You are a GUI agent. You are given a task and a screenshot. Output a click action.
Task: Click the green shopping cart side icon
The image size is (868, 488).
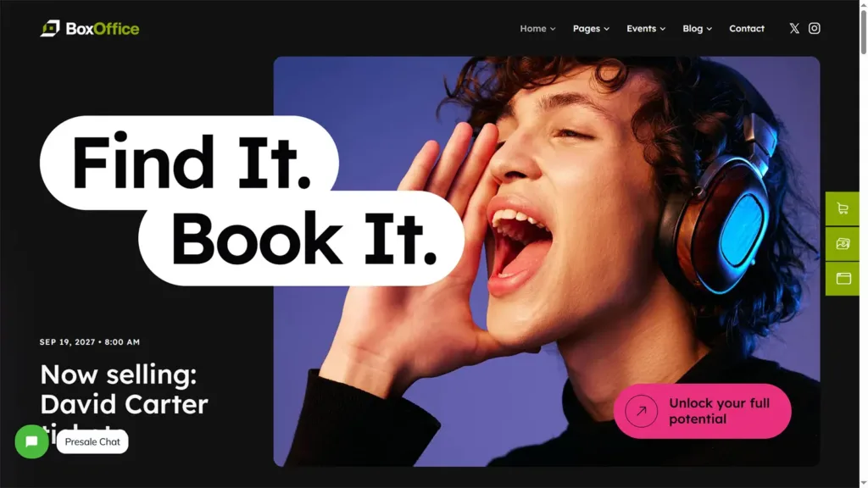click(x=843, y=208)
